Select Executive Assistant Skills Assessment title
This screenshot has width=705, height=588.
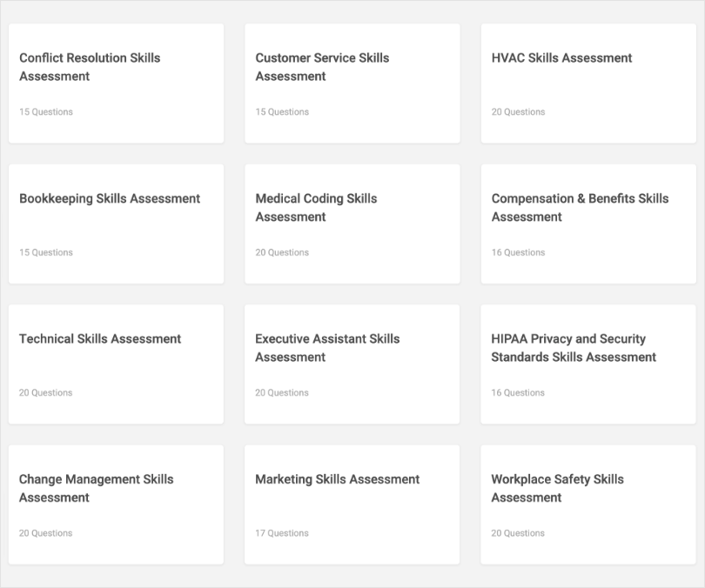[x=327, y=348]
